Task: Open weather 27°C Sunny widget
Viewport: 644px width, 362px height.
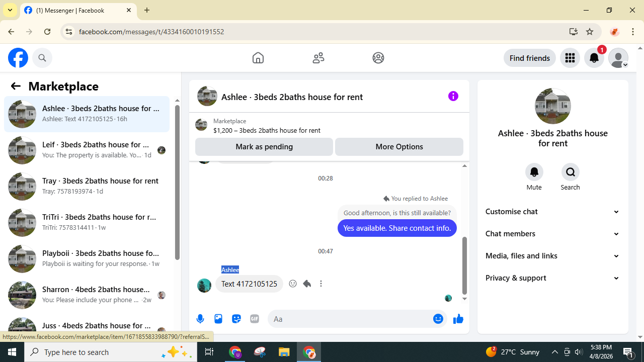Action: pos(513,352)
